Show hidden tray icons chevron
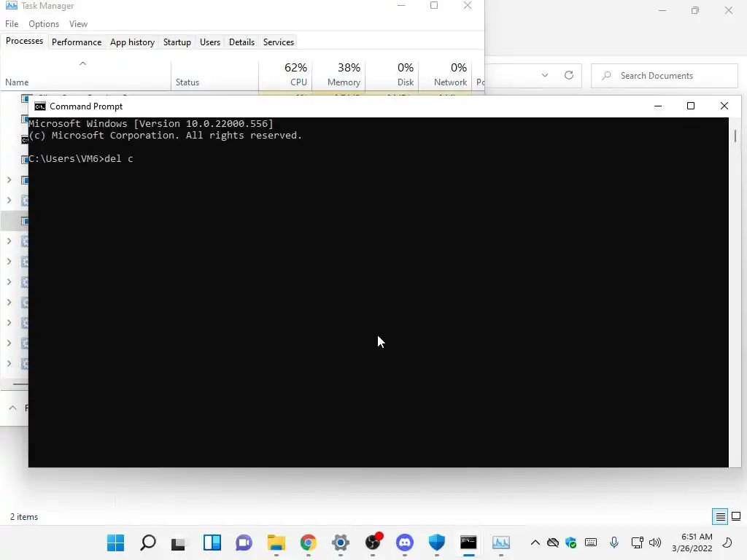747x560 pixels. point(535,542)
